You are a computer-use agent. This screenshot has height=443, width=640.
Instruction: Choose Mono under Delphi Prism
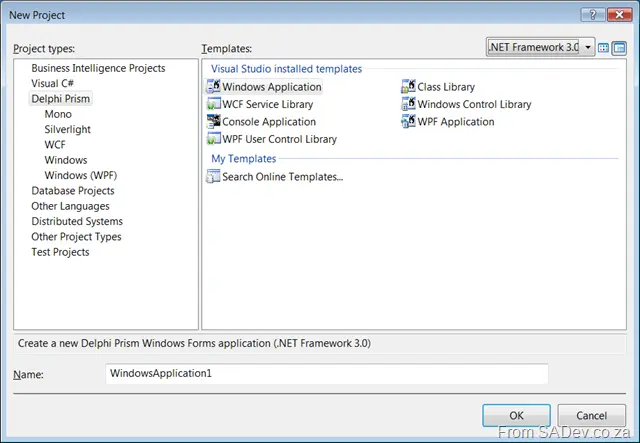(x=58, y=114)
